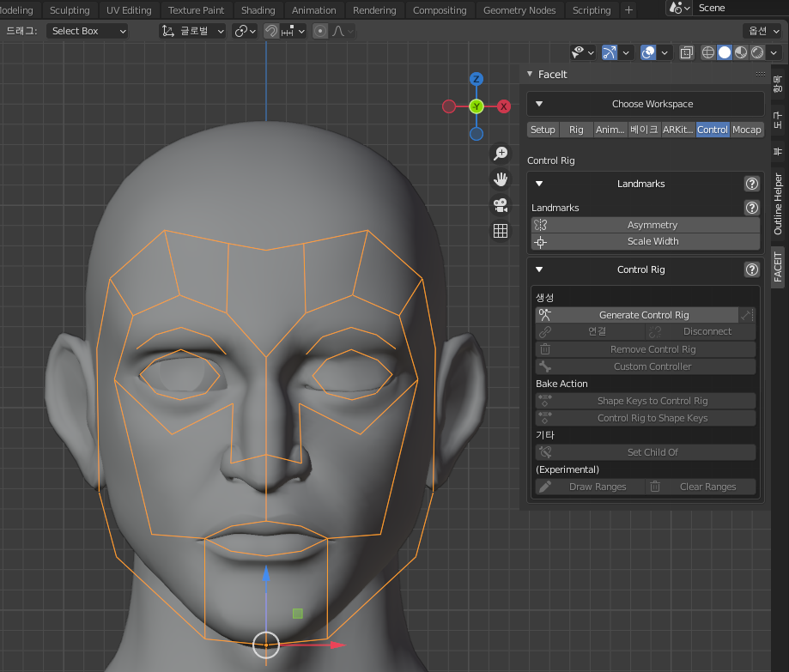The image size is (789, 672).
Task: Enable proportional editing toggle
Action: click(x=320, y=31)
